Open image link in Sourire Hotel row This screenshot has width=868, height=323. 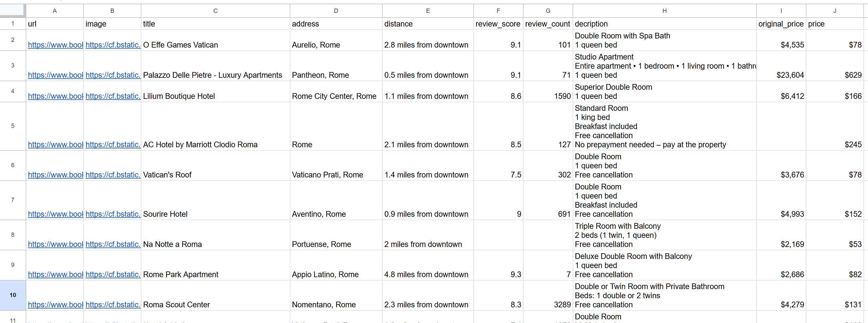point(113,214)
